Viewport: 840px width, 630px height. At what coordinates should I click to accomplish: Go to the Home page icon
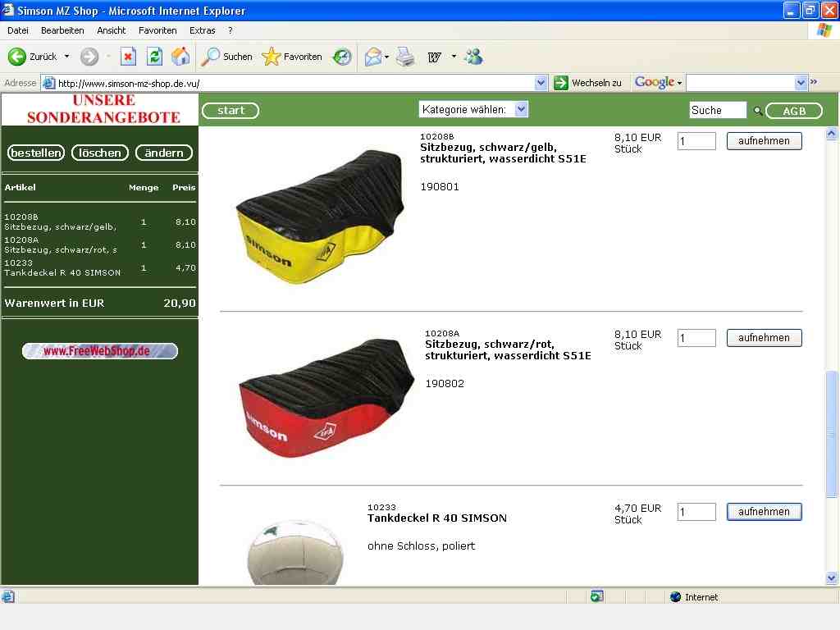tap(180, 57)
